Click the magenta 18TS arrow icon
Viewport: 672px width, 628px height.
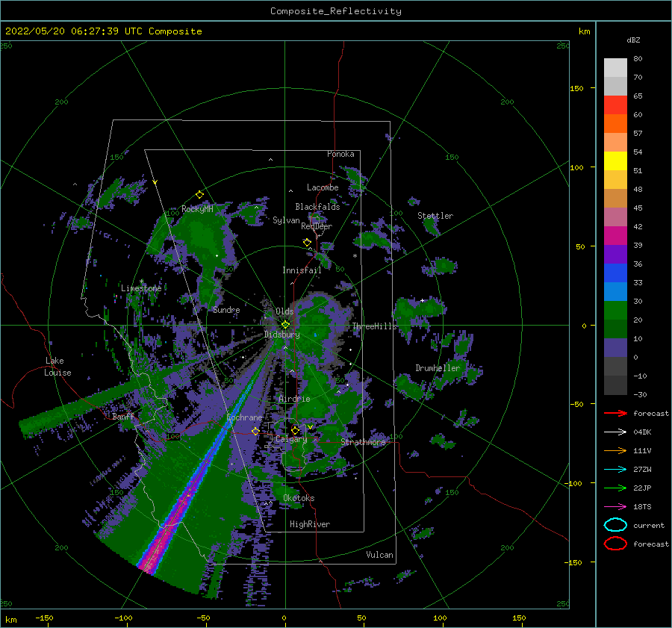(615, 507)
